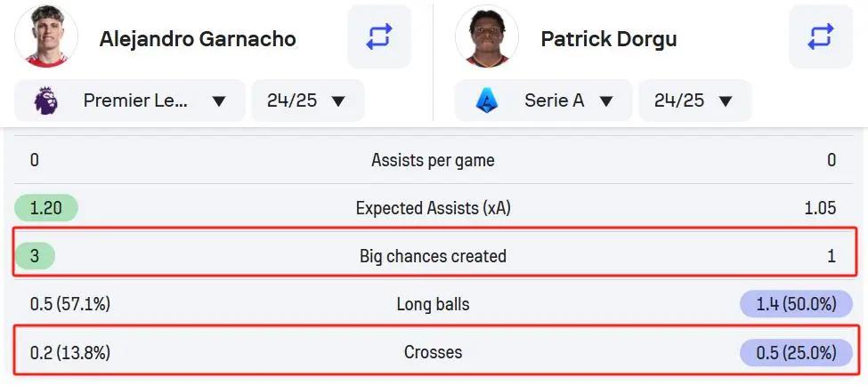Click swap icon next to Alejandro Garnacho
The image size is (868, 385).
[378, 37]
